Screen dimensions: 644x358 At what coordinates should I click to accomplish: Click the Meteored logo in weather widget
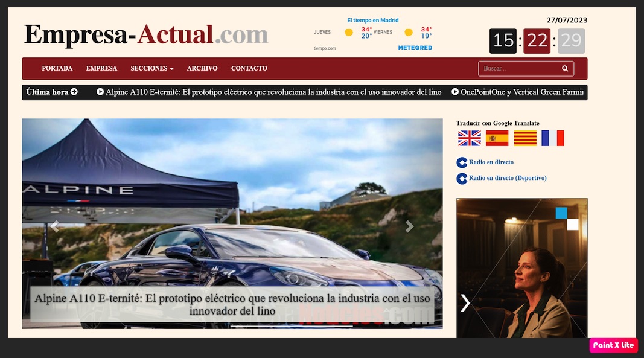click(415, 48)
